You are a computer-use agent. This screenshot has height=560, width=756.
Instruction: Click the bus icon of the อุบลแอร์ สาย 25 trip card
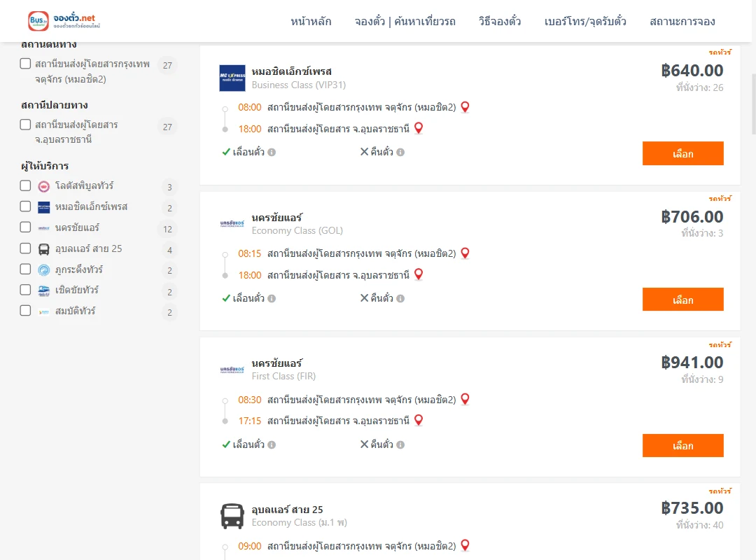(x=232, y=516)
